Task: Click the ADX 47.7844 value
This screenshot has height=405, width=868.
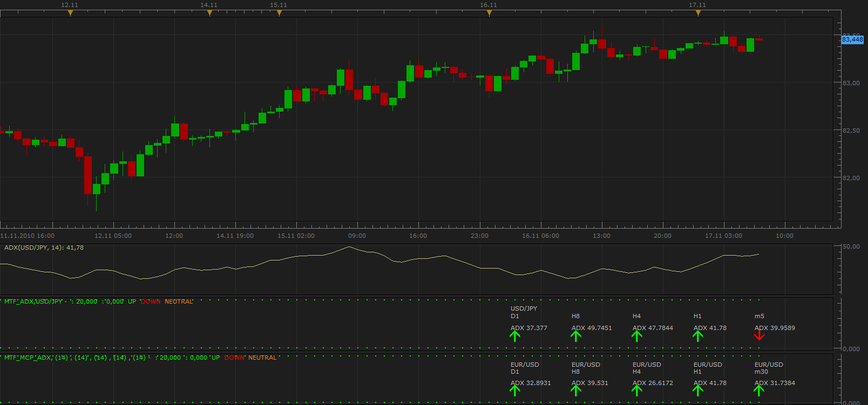Action: coord(653,328)
